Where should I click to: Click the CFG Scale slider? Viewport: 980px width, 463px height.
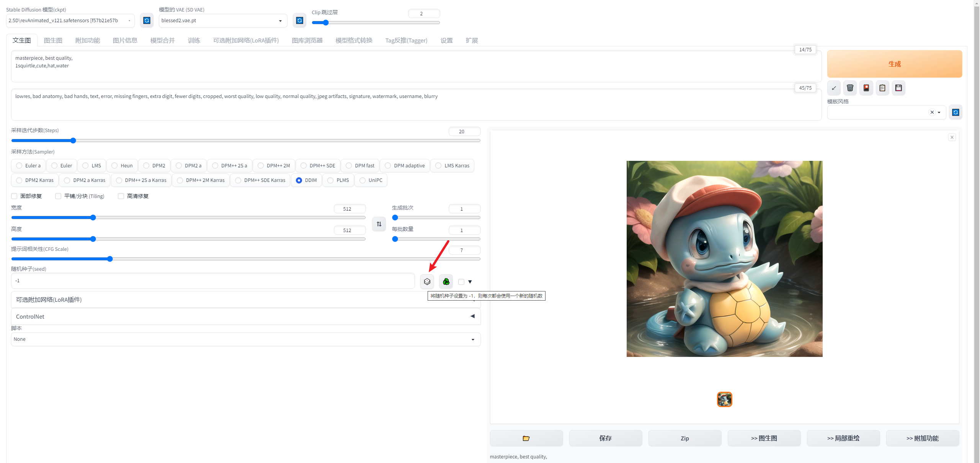point(246,259)
